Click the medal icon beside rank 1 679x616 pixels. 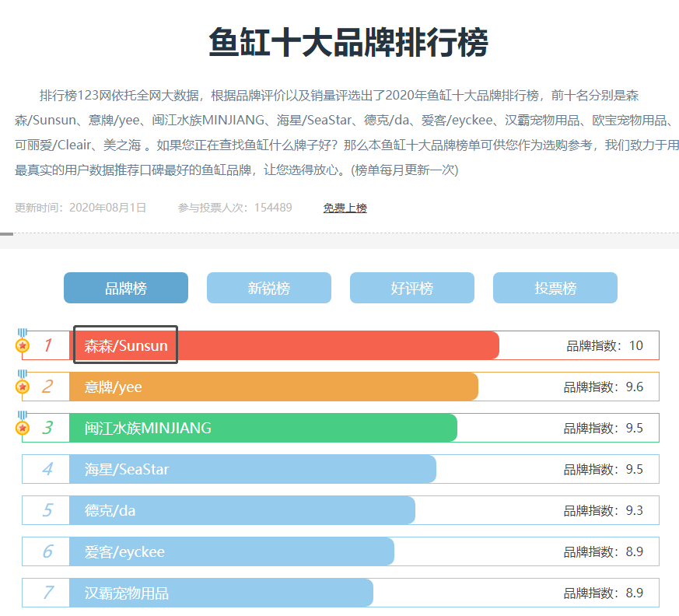click(x=22, y=345)
